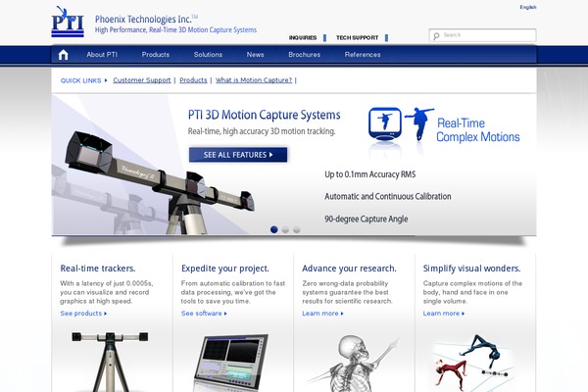Open the Brochures menu
The width and height of the screenshot is (588, 392).
pyautogui.click(x=305, y=55)
